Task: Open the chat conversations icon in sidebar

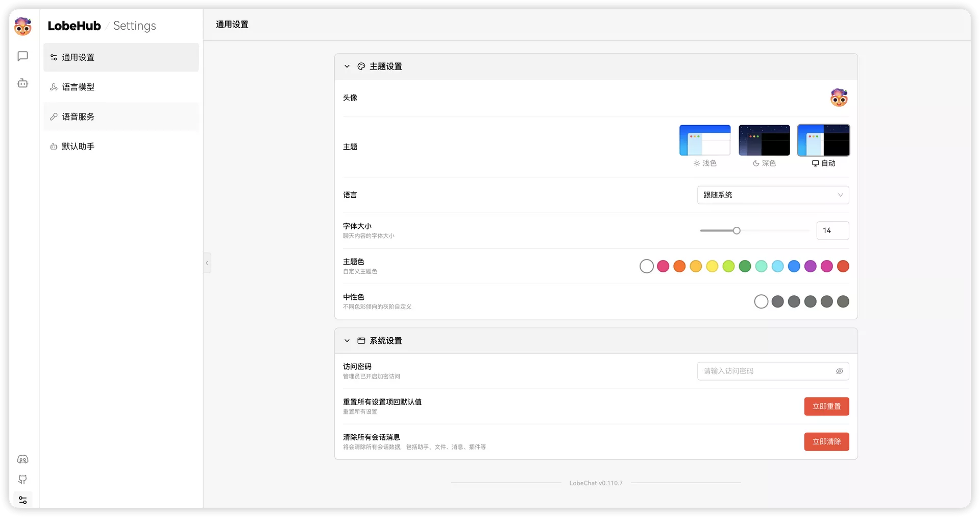Action: pos(22,56)
